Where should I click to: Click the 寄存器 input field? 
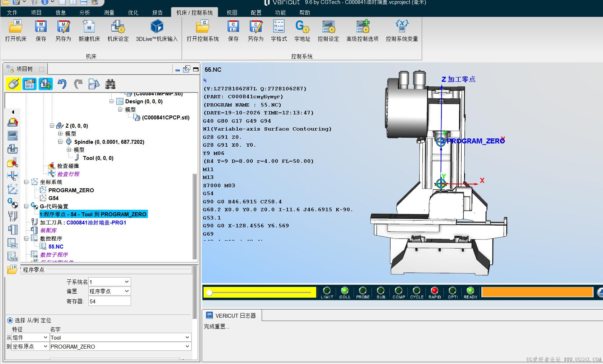pos(109,301)
